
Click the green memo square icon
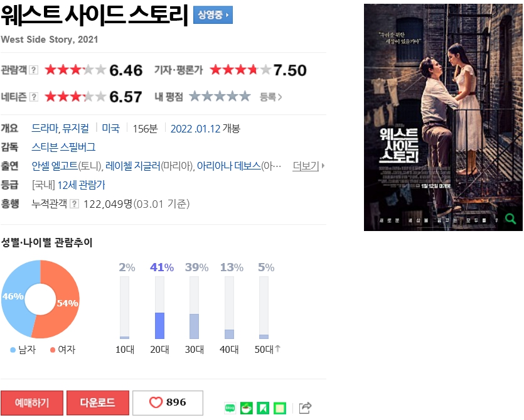tap(280, 408)
